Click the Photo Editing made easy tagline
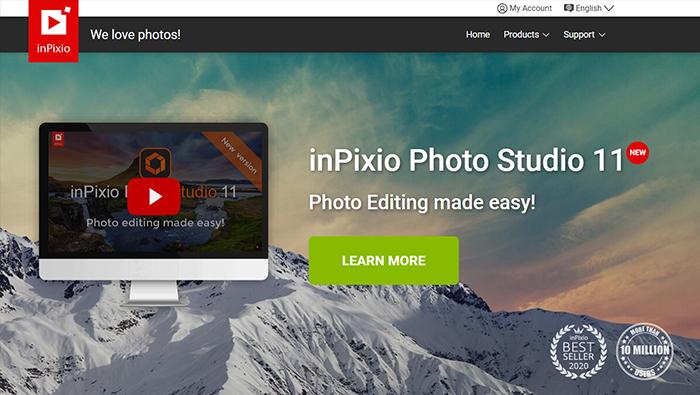The width and height of the screenshot is (700, 395). pyautogui.click(x=422, y=202)
